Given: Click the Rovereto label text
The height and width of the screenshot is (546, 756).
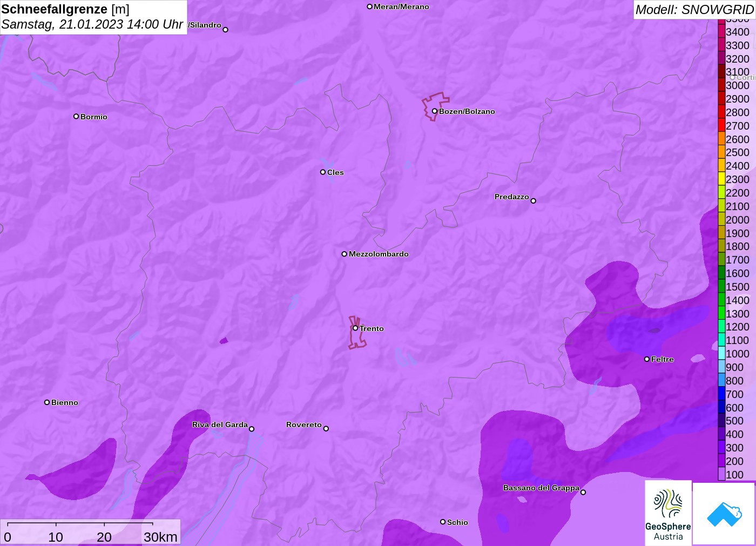Looking at the screenshot, I should (304, 424).
